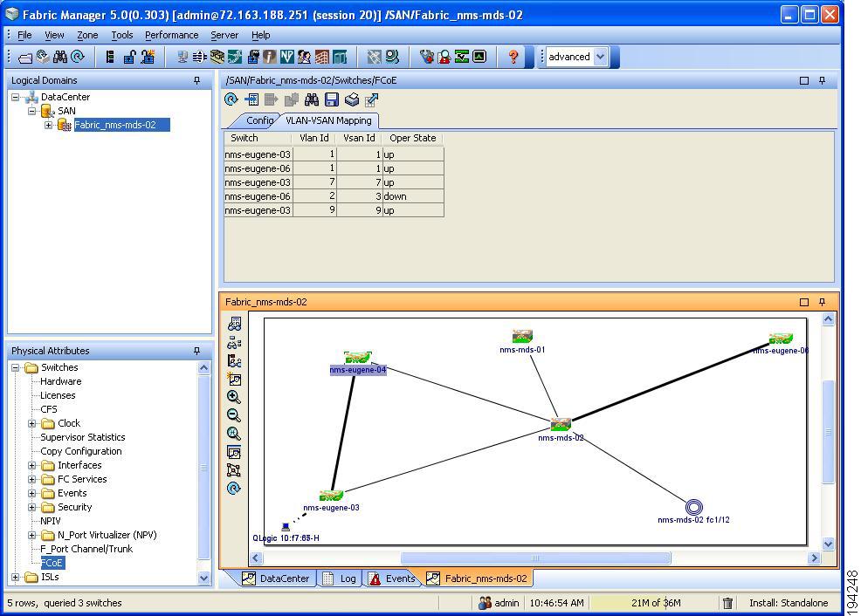Select the nms-mds-01 switch icon on the map

click(x=522, y=336)
